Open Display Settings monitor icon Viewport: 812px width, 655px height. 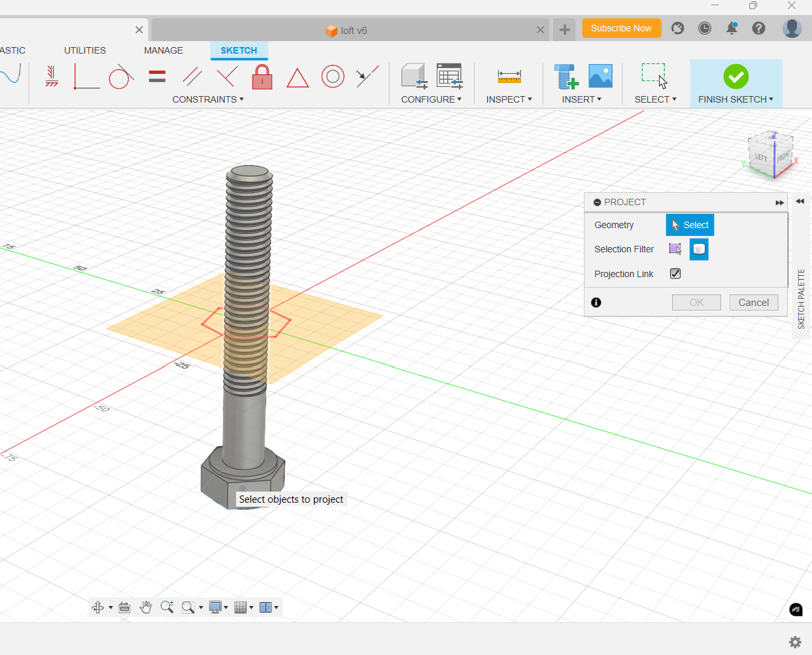click(215, 607)
